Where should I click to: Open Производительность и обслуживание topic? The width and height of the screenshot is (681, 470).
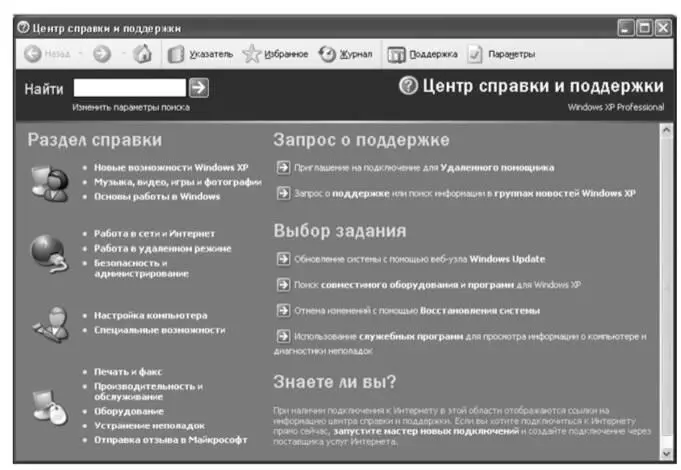[x=148, y=391]
